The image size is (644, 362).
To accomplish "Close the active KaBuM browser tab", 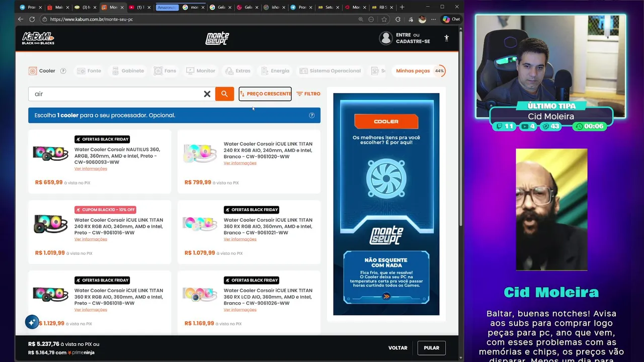I will [x=122, y=7].
